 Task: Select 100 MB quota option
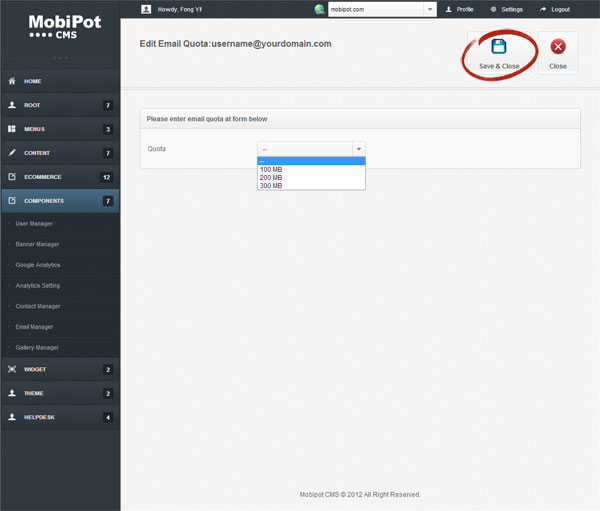pos(311,169)
